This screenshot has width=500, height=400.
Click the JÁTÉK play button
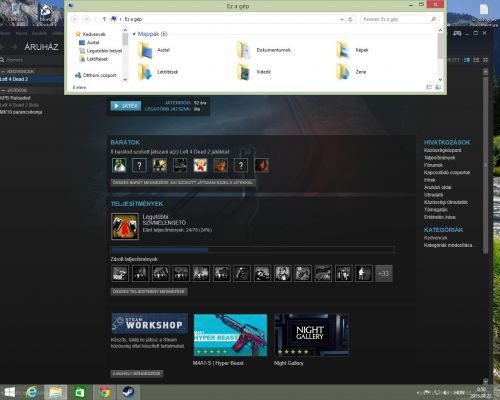(126, 106)
